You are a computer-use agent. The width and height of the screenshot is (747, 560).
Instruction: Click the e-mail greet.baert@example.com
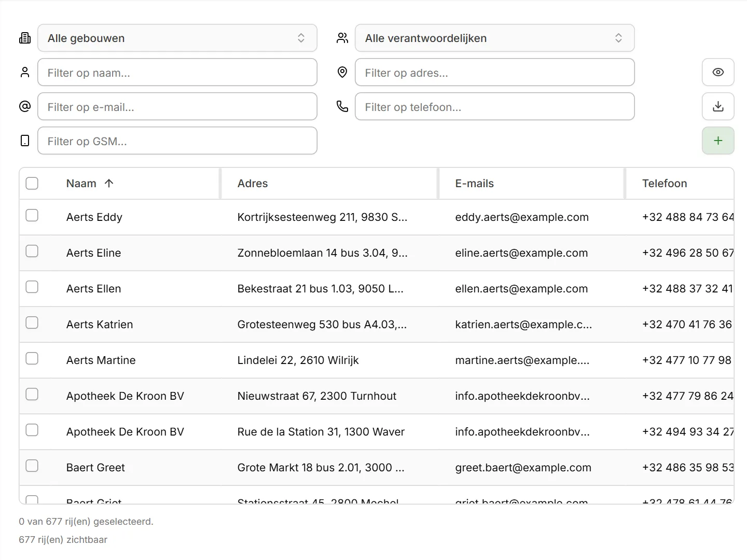(523, 468)
